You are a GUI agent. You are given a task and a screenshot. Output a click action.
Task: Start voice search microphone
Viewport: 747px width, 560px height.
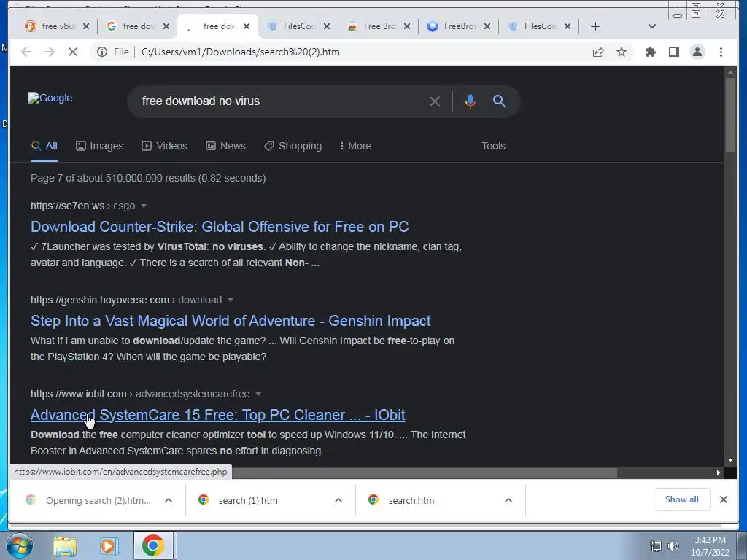tap(471, 101)
